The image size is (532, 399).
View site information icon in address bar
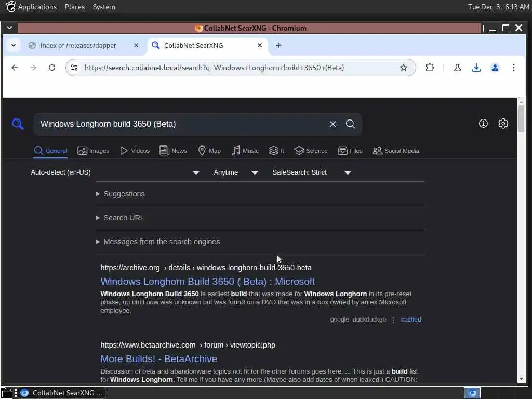pos(74,68)
